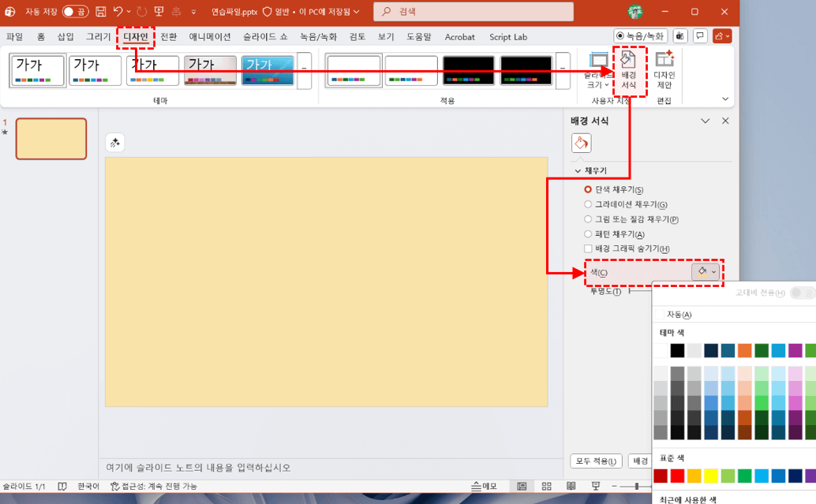Collapse the 채우기 section chevron
Image resolution: width=816 pixels, height=504 pixels.
point(578,172)
